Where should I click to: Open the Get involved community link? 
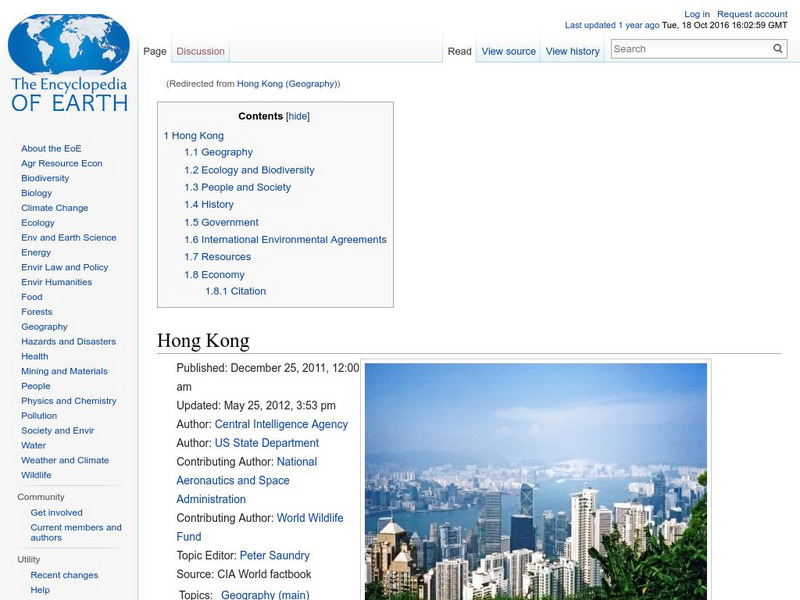click(x=56, y=512)
